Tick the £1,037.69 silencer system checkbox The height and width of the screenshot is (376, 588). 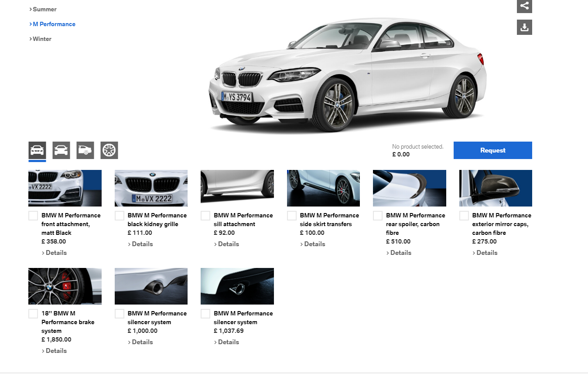[x=205, y=314]
